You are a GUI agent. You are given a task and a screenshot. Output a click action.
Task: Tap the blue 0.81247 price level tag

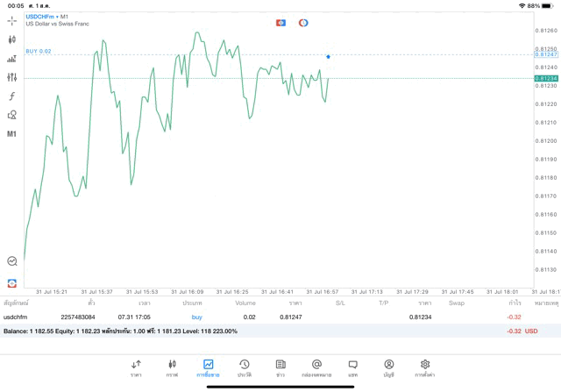pyautogui.click(x=546, y=54)
